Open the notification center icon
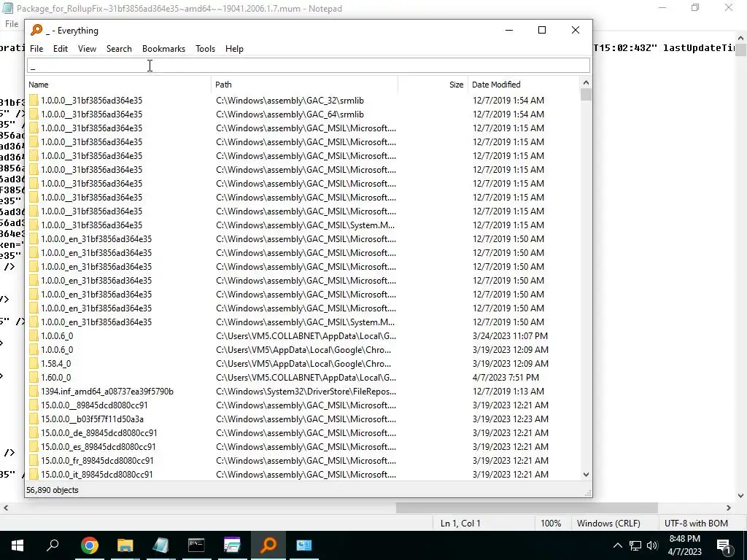The width and height of the screenshot is (747, 560). click(x=724, y=545)
